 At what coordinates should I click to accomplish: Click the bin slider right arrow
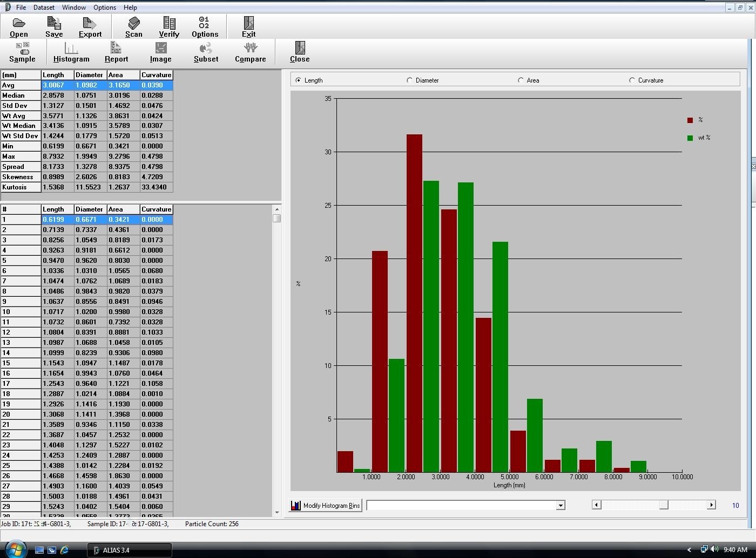[711, 505]
